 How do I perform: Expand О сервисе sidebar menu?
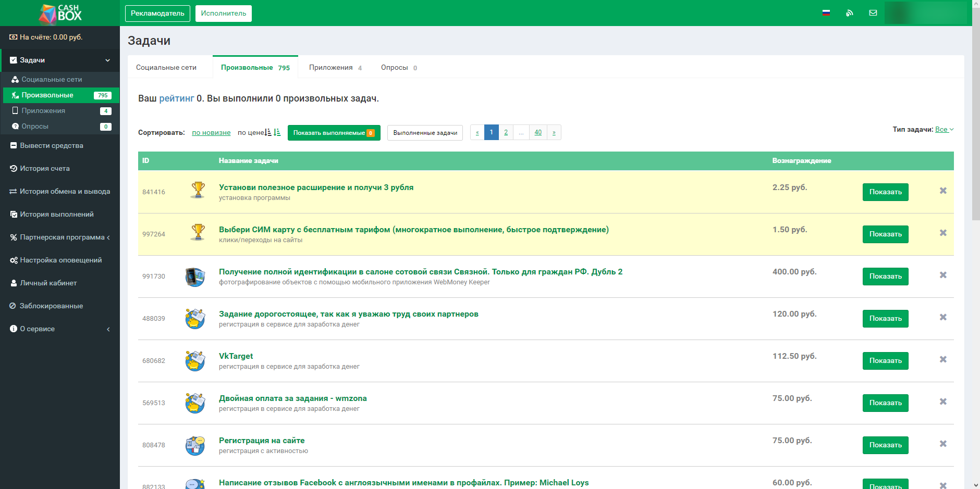[60, 329]
